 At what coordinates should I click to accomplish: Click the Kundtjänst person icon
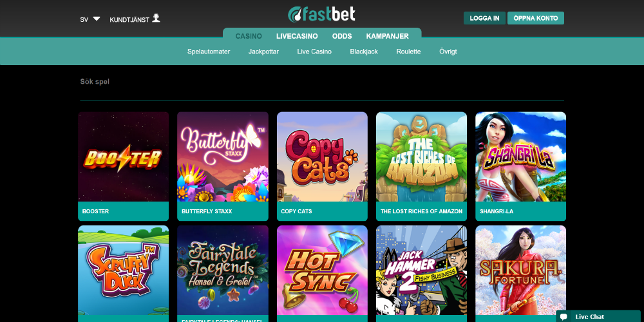tap(156, 18)
